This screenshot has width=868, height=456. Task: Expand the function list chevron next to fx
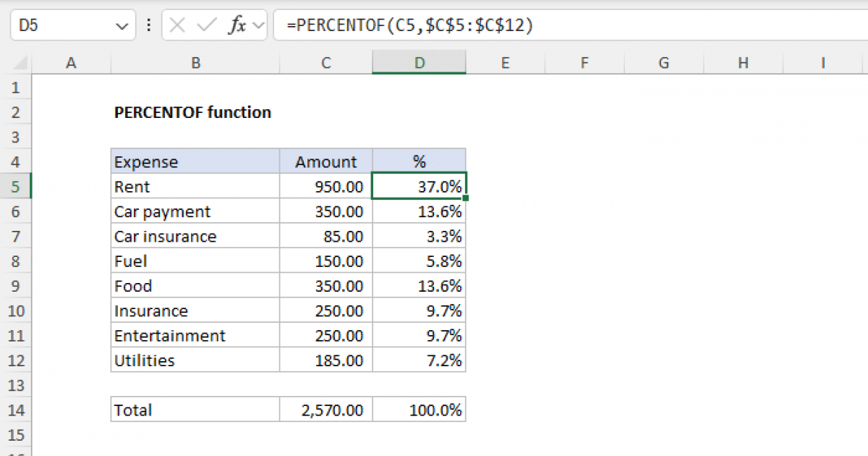click(x=258, y=26)
